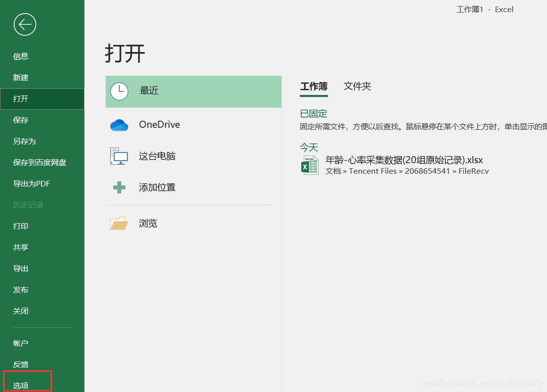Select the clock icon beside 最近
547x392 pixels.
click(119, 91)
